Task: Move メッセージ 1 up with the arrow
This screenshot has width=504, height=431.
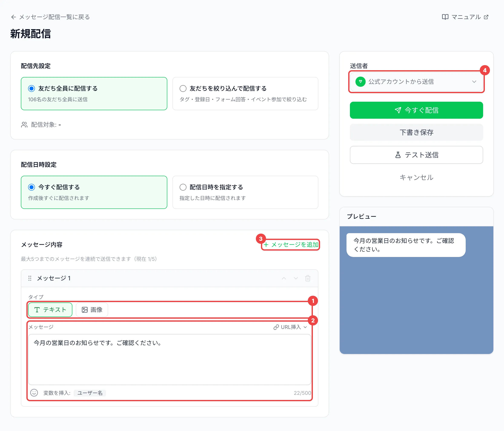Action: (x=284, y=278)
